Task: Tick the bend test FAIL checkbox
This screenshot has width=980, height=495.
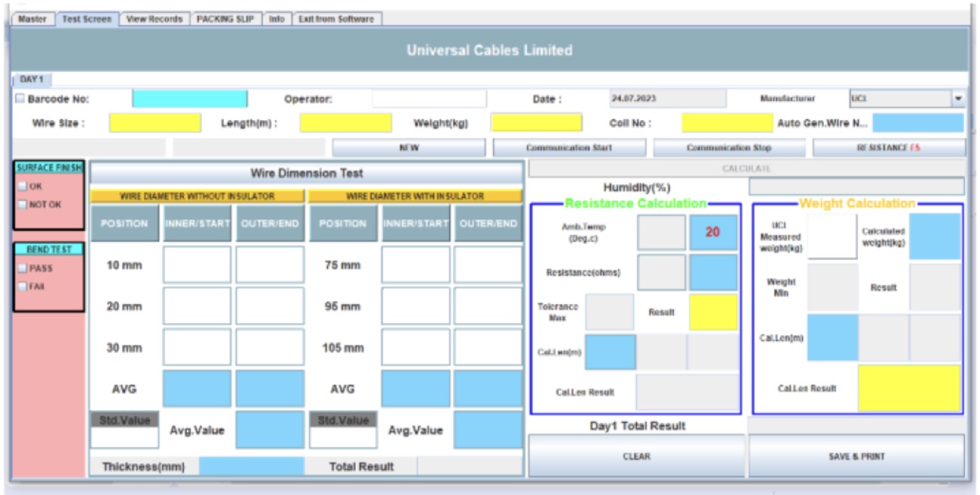Action: [x=23, y=286]
